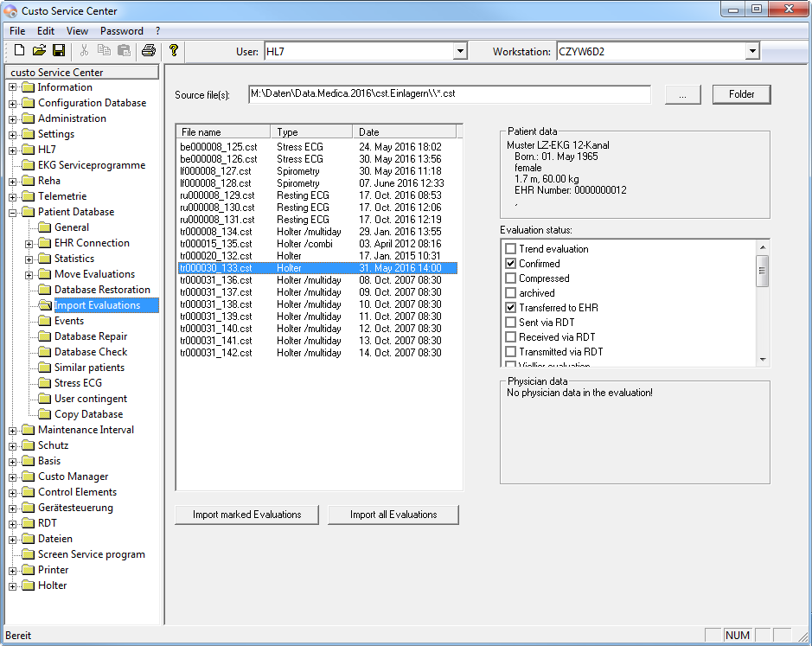Click the Evaluation status scrollbar thumb
Screen dimensions: 812x646
pyautogui.click(x=762, y=271)
